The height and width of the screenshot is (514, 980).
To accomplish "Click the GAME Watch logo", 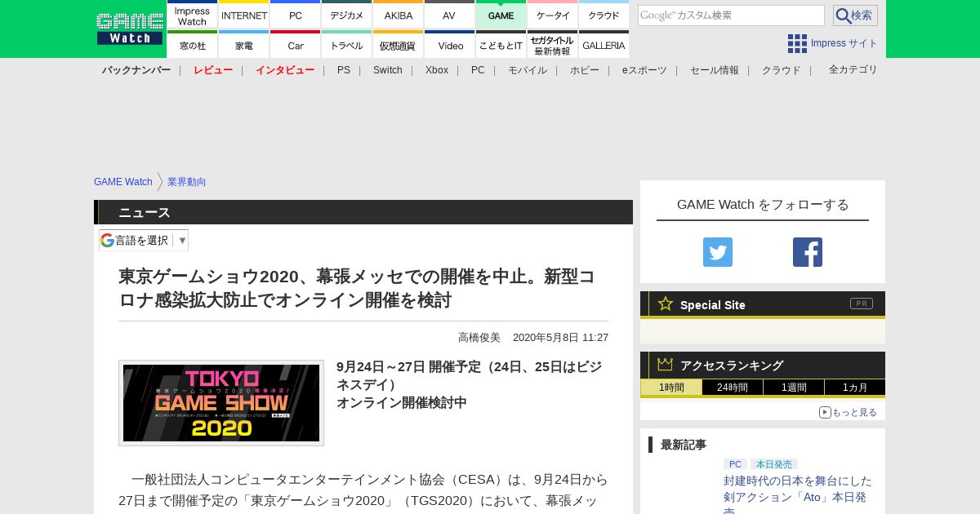I will pyautogui.click(x=129, y=29).
